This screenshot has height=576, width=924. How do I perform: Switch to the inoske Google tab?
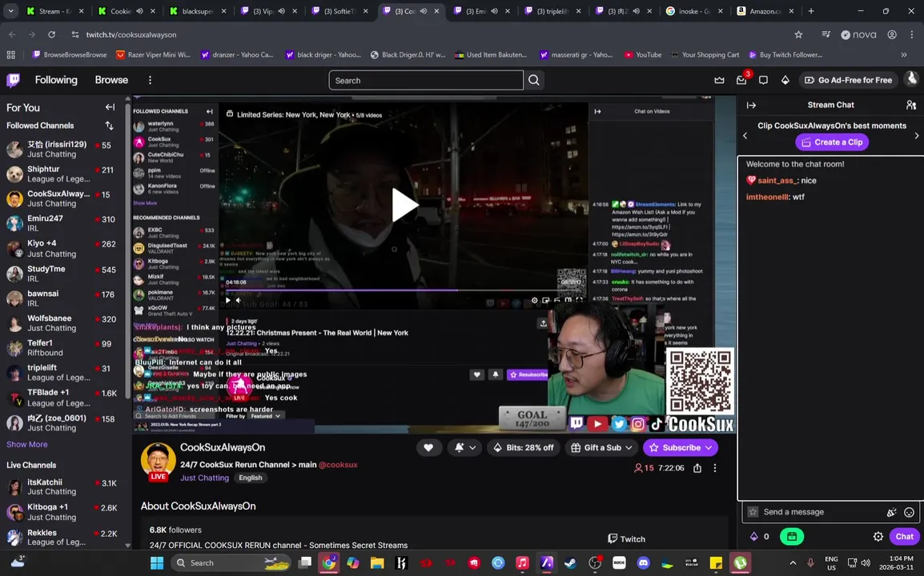pyautogui.click(x=695, y=10)
